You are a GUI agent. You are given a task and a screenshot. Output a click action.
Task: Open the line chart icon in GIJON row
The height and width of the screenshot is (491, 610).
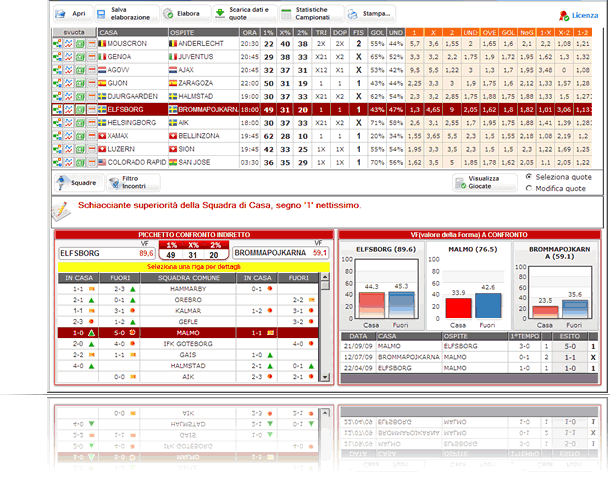68,83
